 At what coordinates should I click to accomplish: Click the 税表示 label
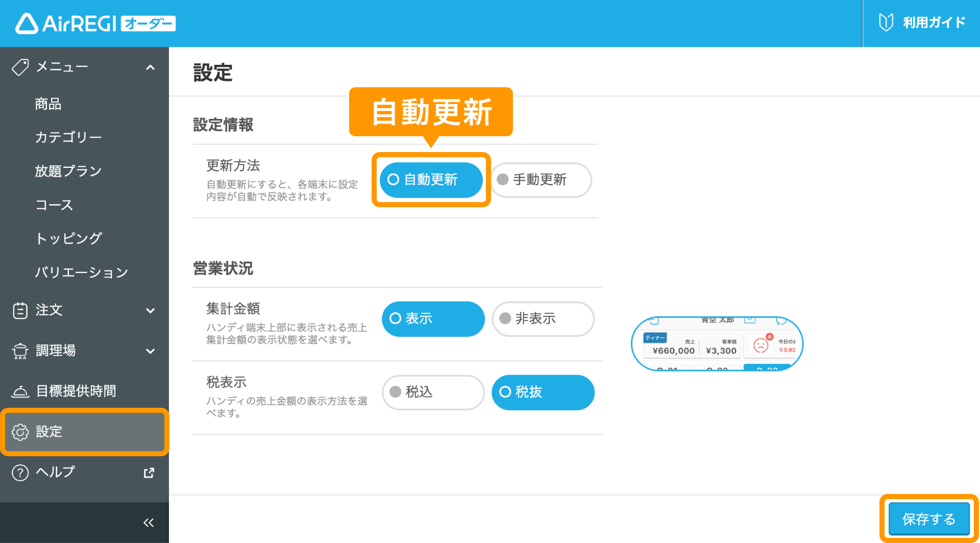226,382
